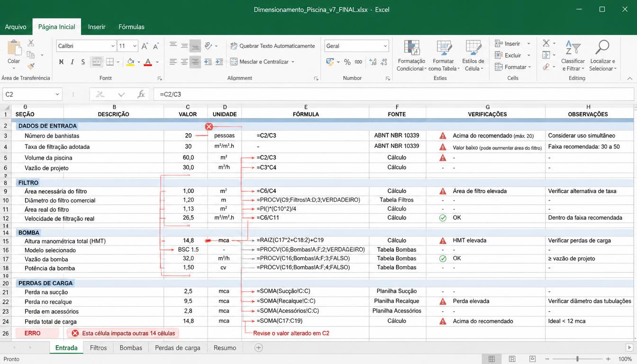Open the Perdas de carga sheet tab
Viewport: 637px width, 364px height.
tap(178, 348)
